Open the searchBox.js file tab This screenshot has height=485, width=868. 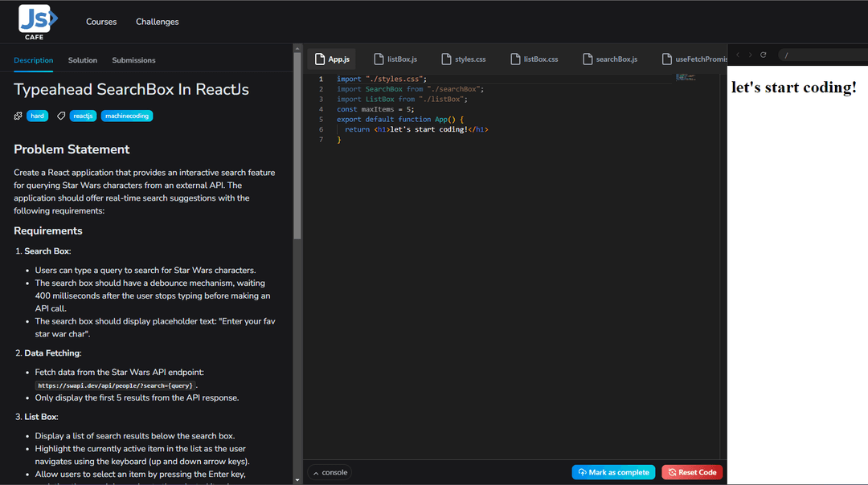[x=610, y=59]
